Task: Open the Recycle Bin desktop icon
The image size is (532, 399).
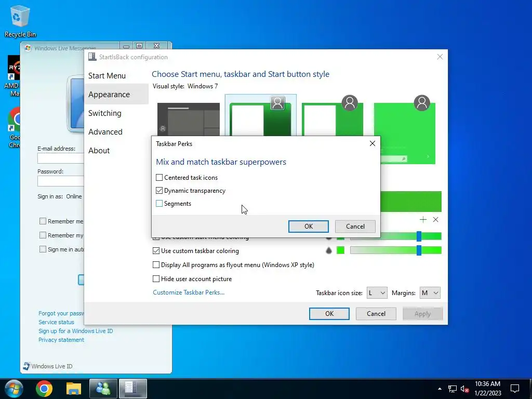Action: (20, 21)
